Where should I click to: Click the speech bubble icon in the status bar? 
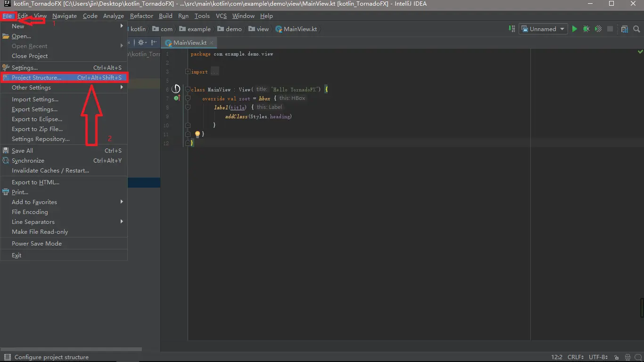pyautogui.click(x=638, y=357)
